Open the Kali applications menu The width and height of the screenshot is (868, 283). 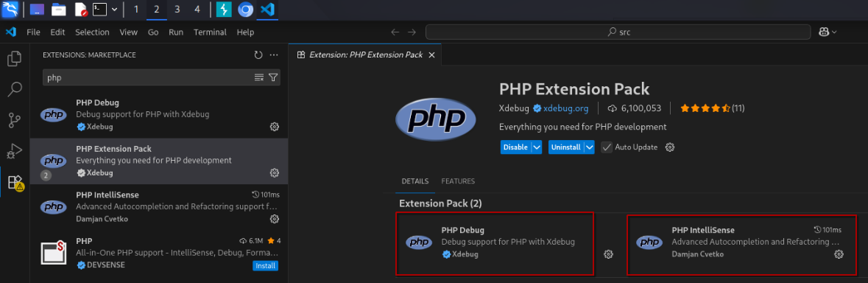pyautogui.click(x=10, y=9)
